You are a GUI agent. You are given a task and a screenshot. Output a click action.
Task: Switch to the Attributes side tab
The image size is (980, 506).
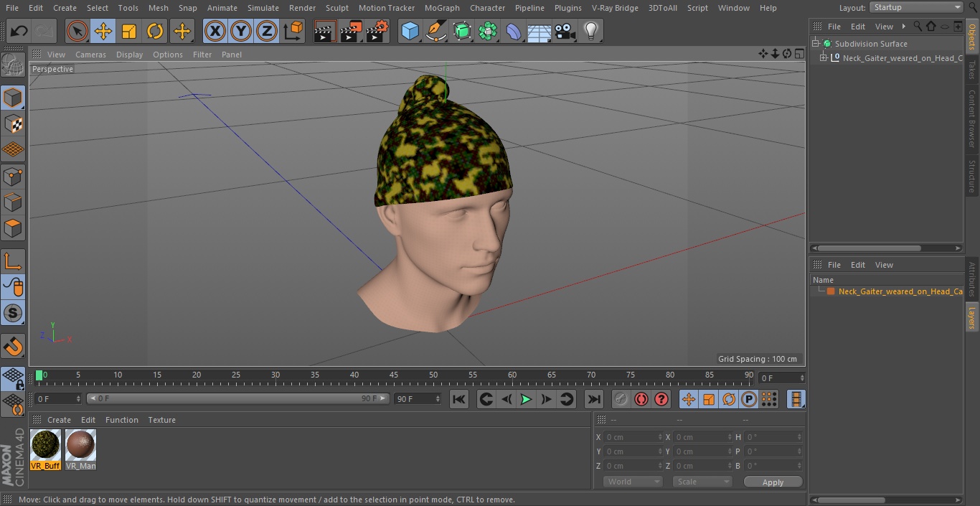click(971, 279)
